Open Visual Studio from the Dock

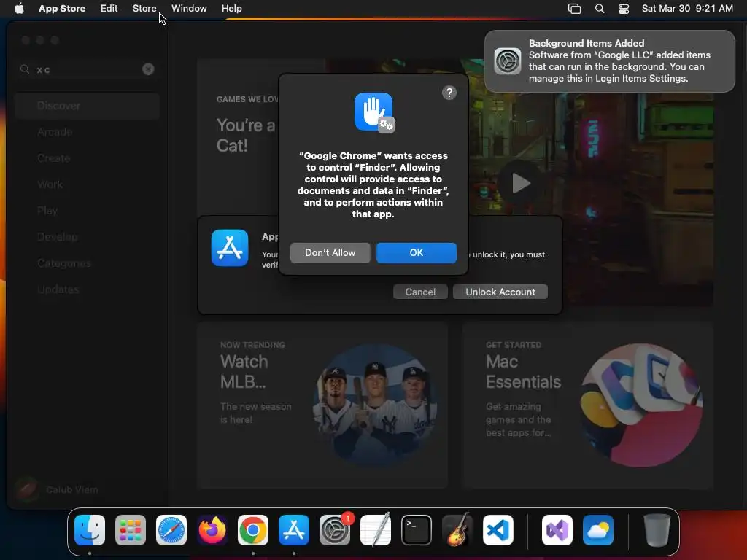click(x=557, y=530)
